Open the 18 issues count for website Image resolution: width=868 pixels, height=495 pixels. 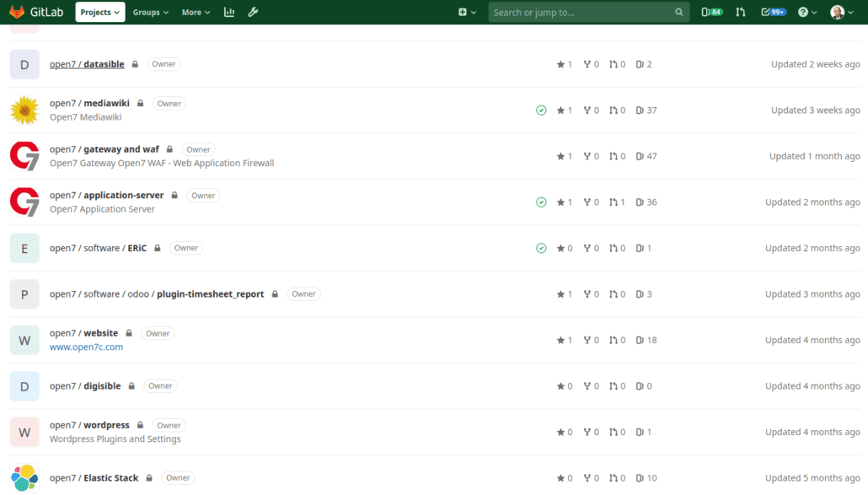(x=646, y=340)
